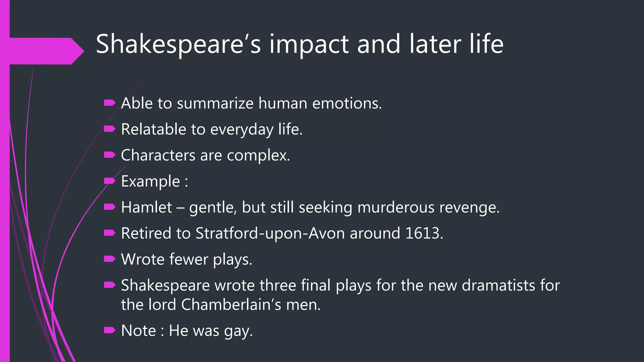
Task: Click the arrow bullet beside 'Retired to Stratford-upon-Avon'
Action: pos(110,233)
